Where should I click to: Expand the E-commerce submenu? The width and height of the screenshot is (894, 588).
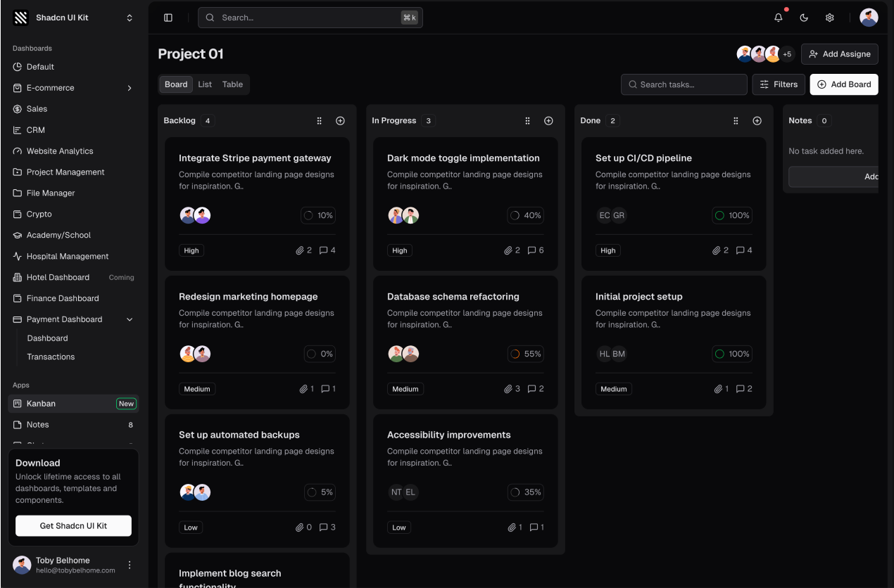click(130, 88)
